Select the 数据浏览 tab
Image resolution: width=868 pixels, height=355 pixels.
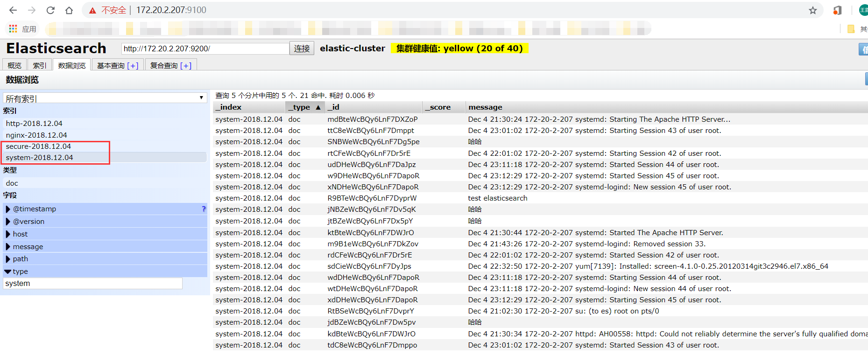72,65
